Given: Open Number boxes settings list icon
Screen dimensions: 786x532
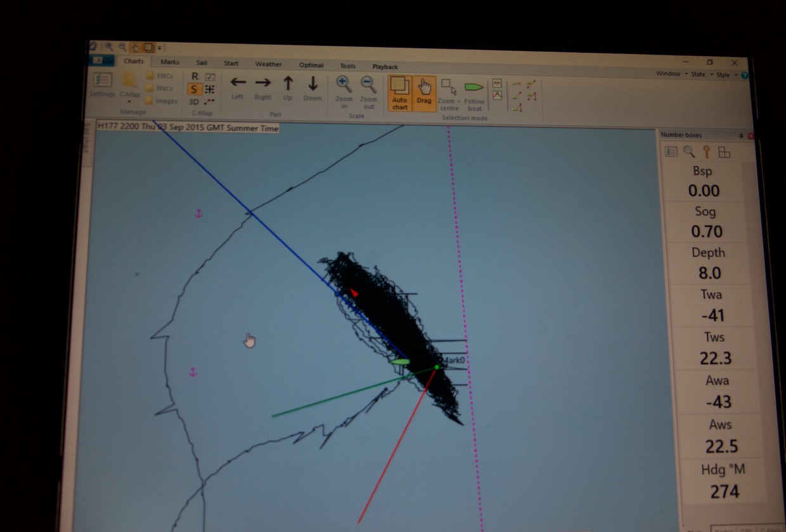Looking at the screenshot, I should (x=671, y=151).
